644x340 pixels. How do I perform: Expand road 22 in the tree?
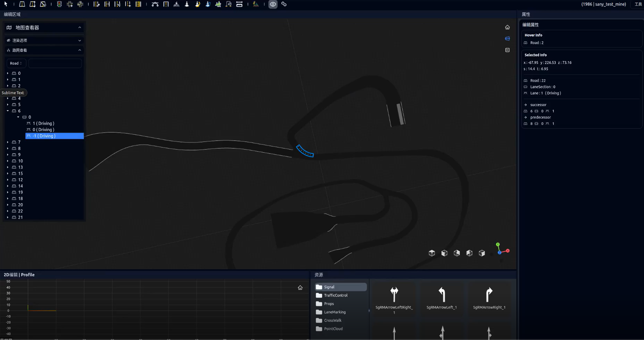tap(8, 211)
